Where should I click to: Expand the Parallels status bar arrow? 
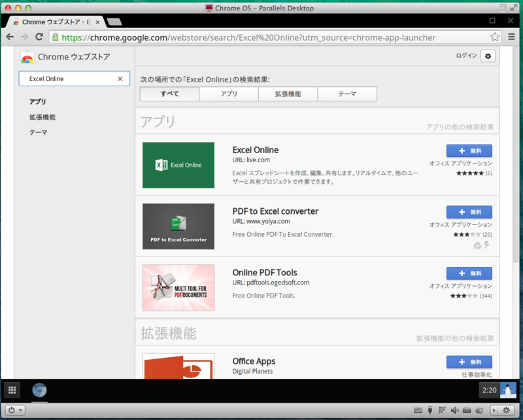click(x=494, y=410)
